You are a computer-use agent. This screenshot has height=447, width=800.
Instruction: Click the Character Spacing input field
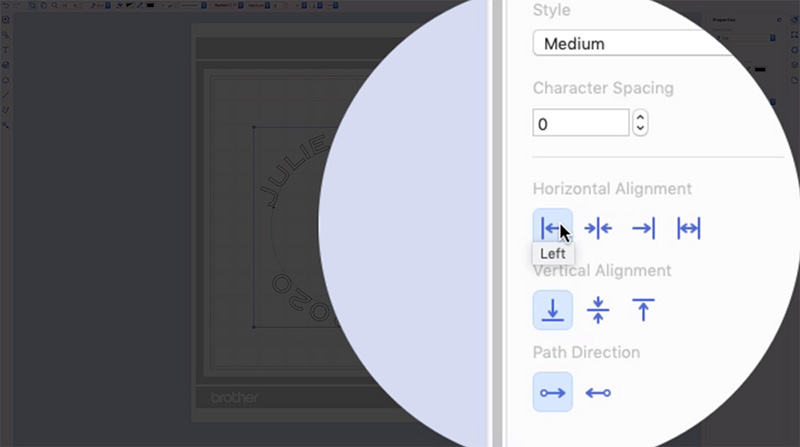pyautogui.click(x=580, y=124)
